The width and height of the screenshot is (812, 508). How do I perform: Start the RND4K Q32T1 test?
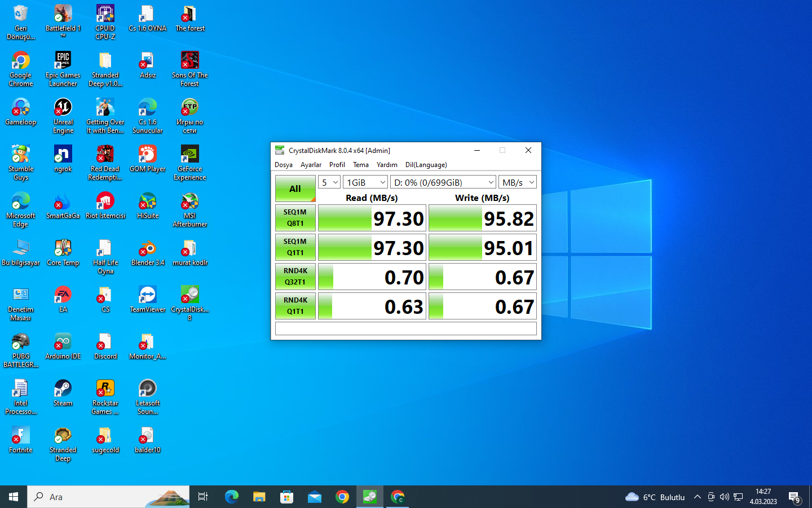coord(295,277)
